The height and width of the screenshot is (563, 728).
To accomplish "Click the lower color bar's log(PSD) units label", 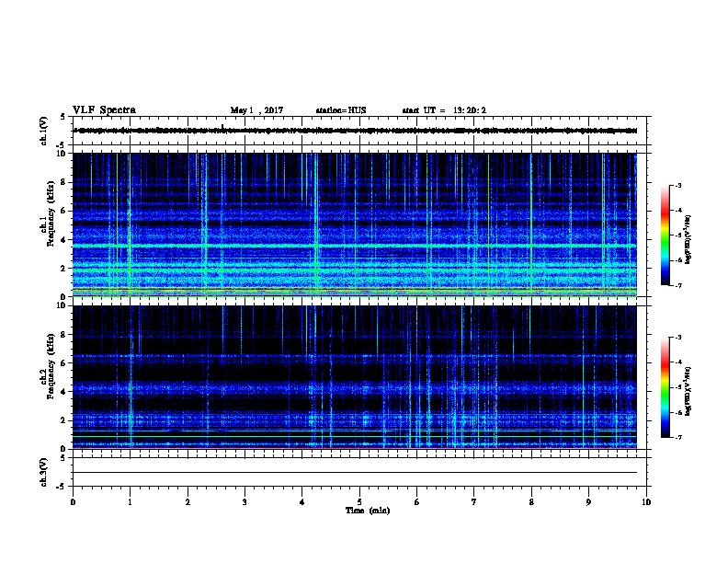I will click(688, 391).
